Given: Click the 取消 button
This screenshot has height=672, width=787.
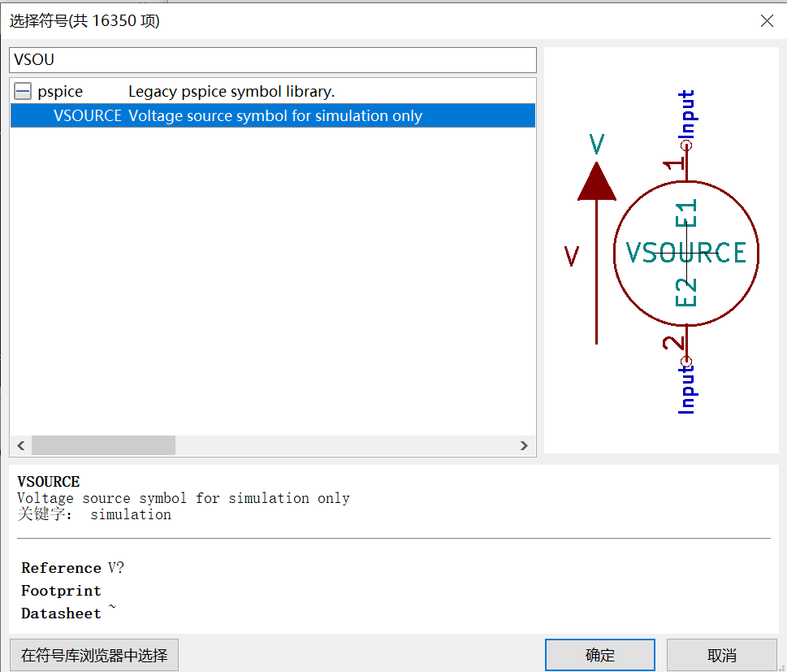Looking at the screenshot, I should click(722, 655).
